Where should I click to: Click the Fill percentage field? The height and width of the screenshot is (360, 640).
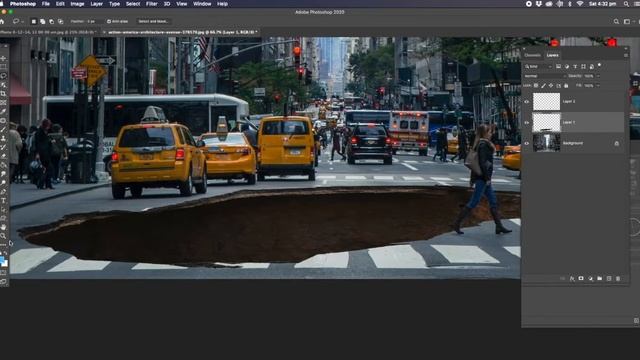[x=589, y=86]
